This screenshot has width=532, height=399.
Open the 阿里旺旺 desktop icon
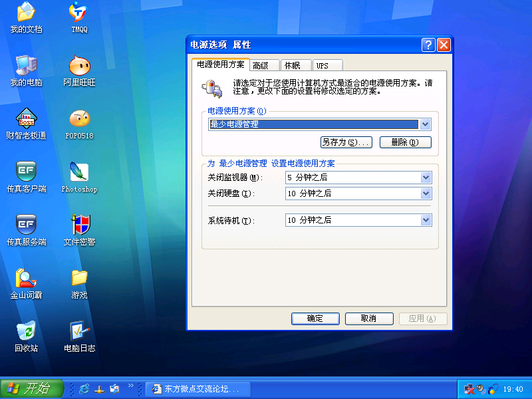click(x=79, y=66)
